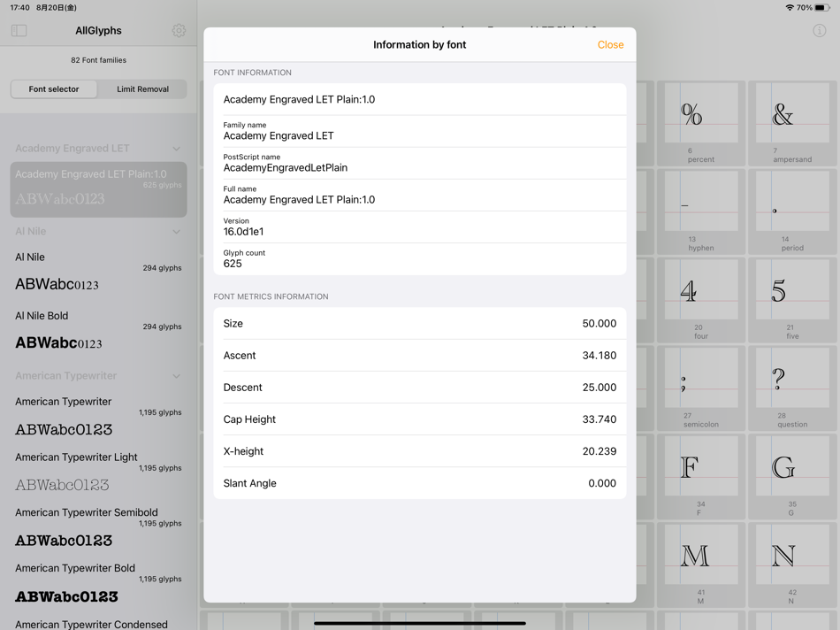
Task: Select the Academy Engraved LET Plain:1.0 font
Action: [x=98, y=189]
